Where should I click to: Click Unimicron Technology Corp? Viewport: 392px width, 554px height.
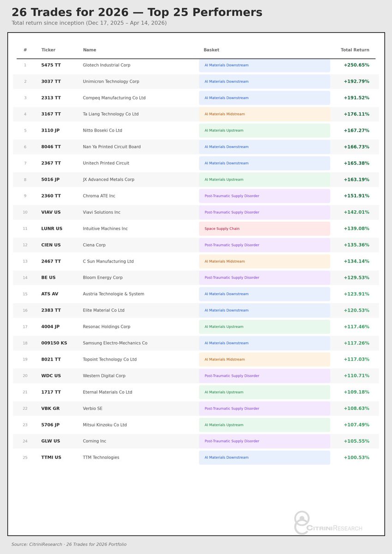(111, 82)
